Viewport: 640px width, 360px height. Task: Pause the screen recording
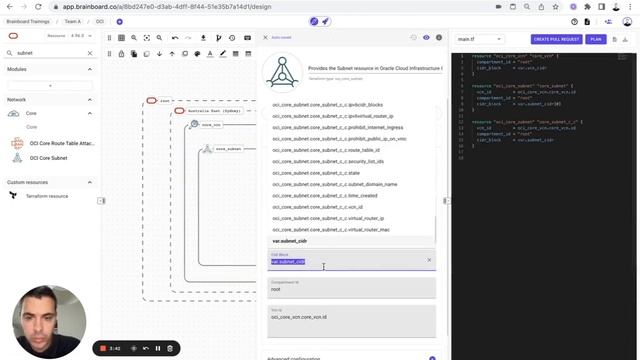pyautogui.click(x=158, y=348)
